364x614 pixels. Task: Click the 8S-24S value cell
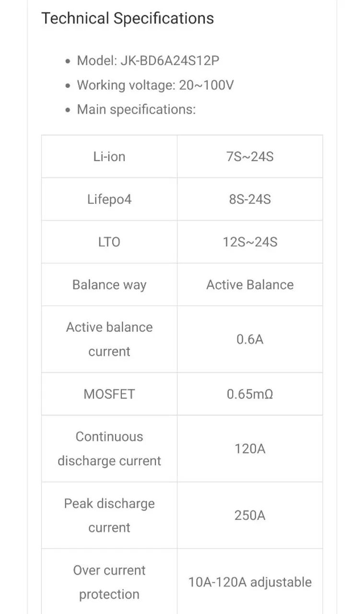point(250,199)
